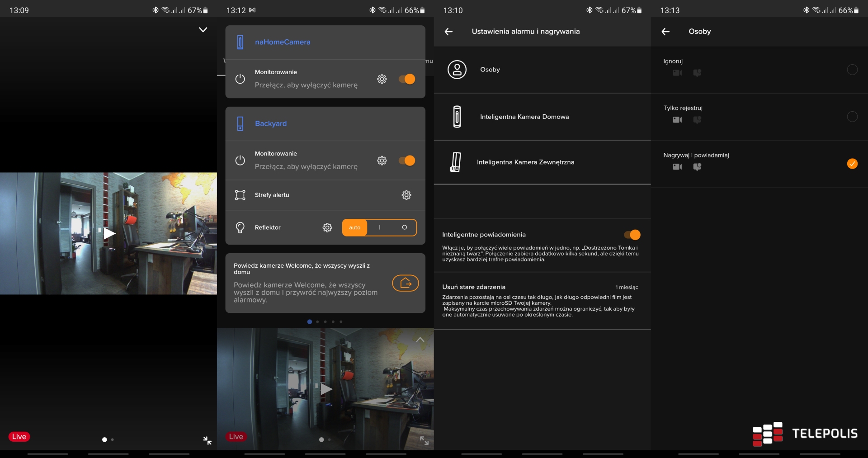This screenshot has height=458, width=868.
Task: Select the Ignoruj radio option
Action: point(852,70)
